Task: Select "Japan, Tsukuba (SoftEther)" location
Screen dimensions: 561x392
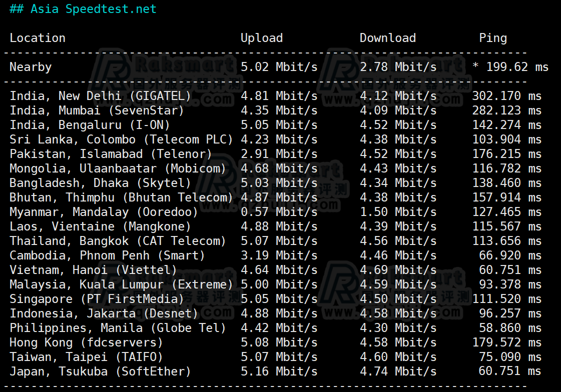Action: (x=100, y=371)
